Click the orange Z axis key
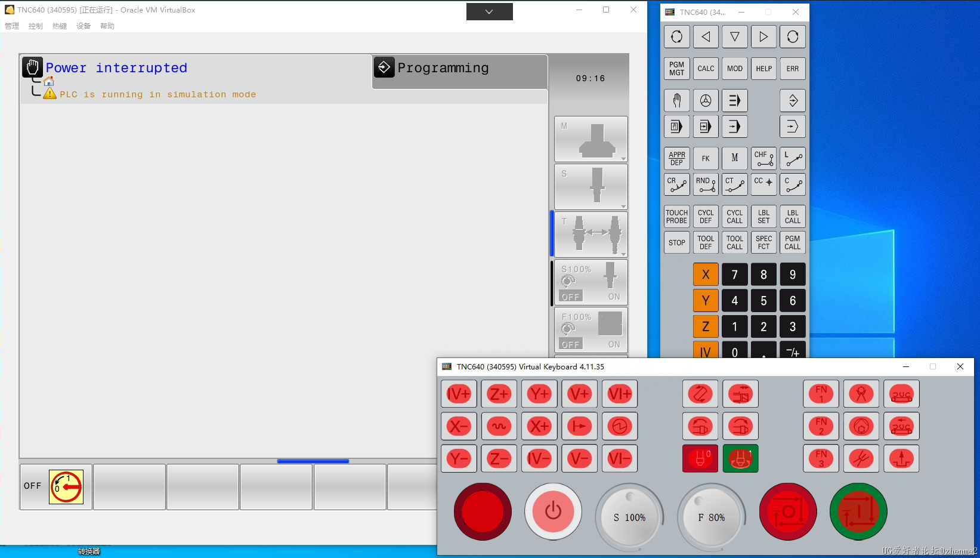This screenshot has height=558, width=980. pos(706,326)
